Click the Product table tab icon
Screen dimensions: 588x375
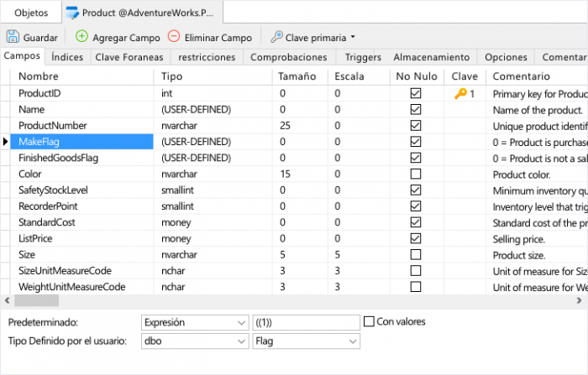coord(72,13)
